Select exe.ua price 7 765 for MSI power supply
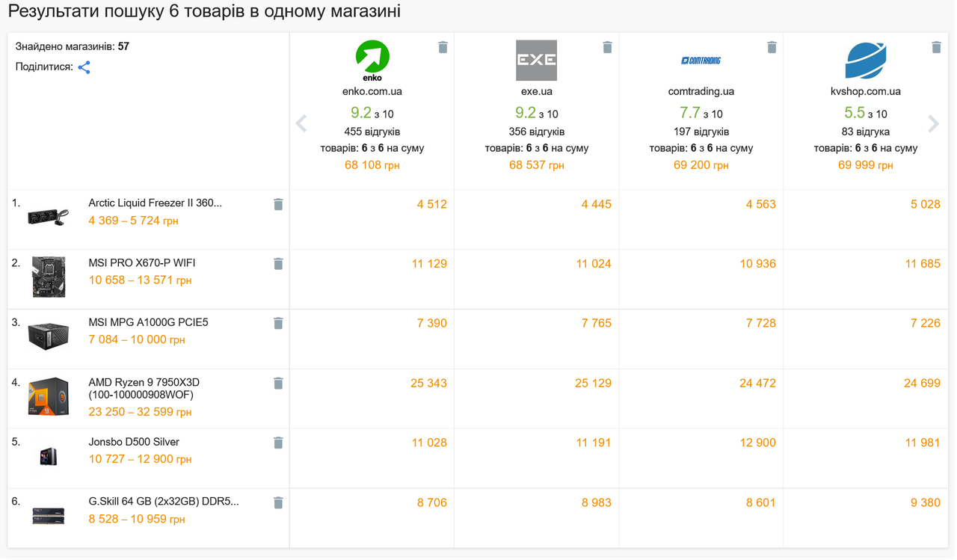Screen dimensions: 957x560 point(597,323)
